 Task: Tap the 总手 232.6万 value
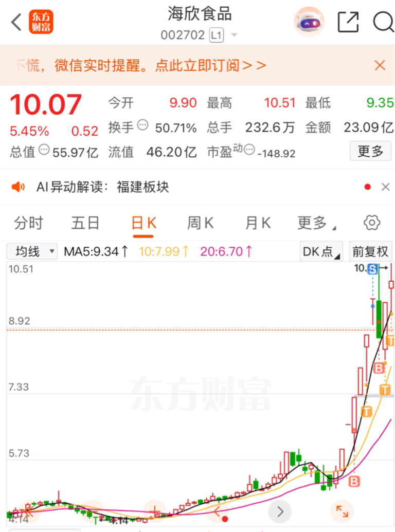pyautogui.click(x=270, y=127)
